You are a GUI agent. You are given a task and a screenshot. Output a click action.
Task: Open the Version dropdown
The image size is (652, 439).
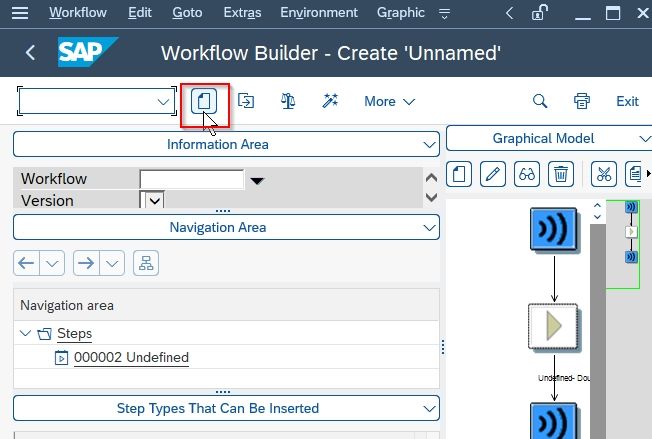155,201
